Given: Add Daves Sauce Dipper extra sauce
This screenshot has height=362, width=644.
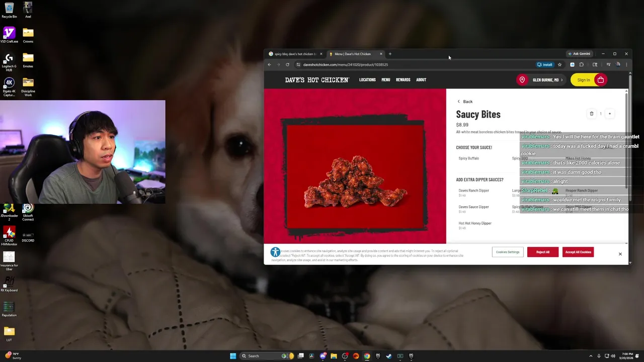Looking at the screenshot, I should (x=473, y=209).
